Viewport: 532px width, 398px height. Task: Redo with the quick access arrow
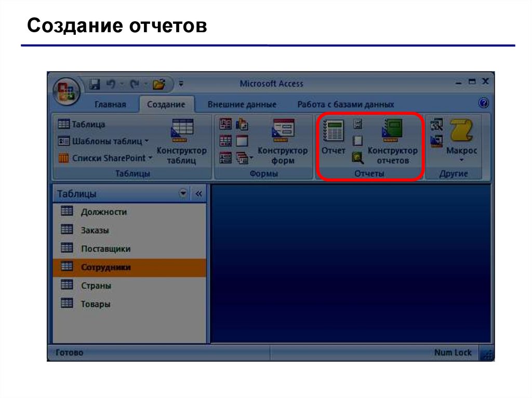click(x=135, y=84)
